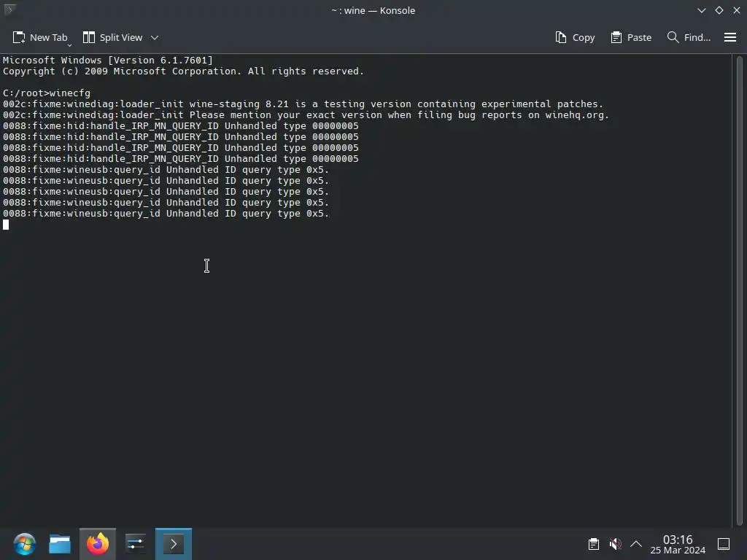Open a New Tab in Konsole
Screen dimensions: 747x560
tap(40, 38)
